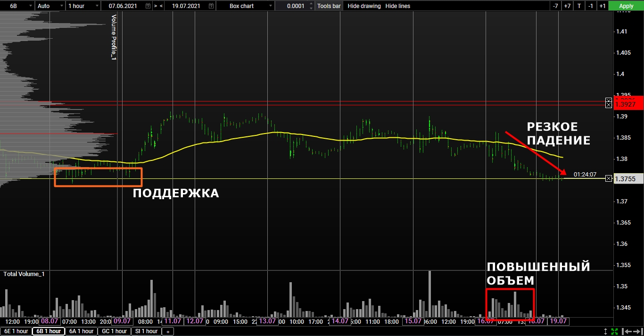Screen dimensions: 644x336
Task: Switch to the 6E 1 hour tab
Action: [x=16, y=331]
